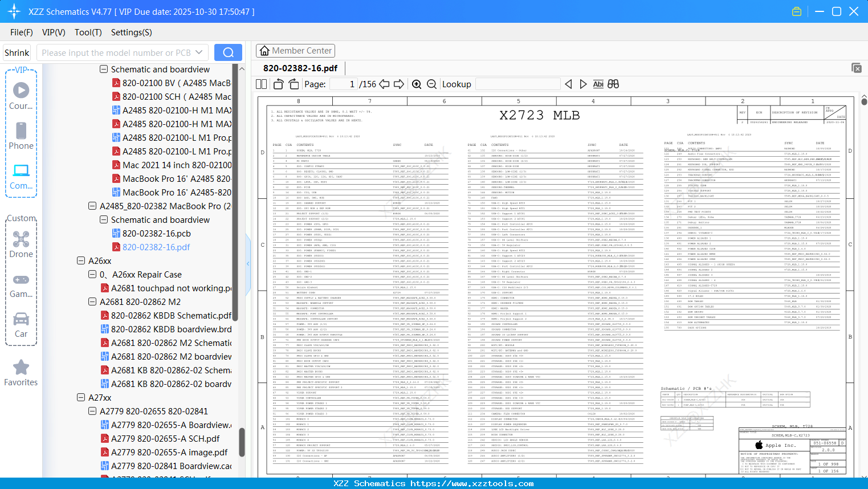The height and width of the screenshot is (489, 868).
Task: Collapse the A2485_820-02382 MacBook Pro node
Action: click(x=92, y=206)
